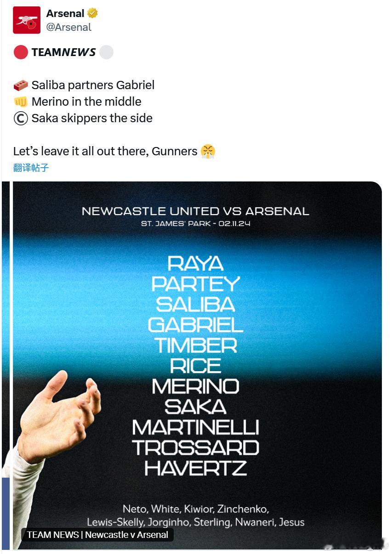Click the brick emoji next to Saliba line
The width and height of the screenshot is (392, 554).
[x=21, y=85]
